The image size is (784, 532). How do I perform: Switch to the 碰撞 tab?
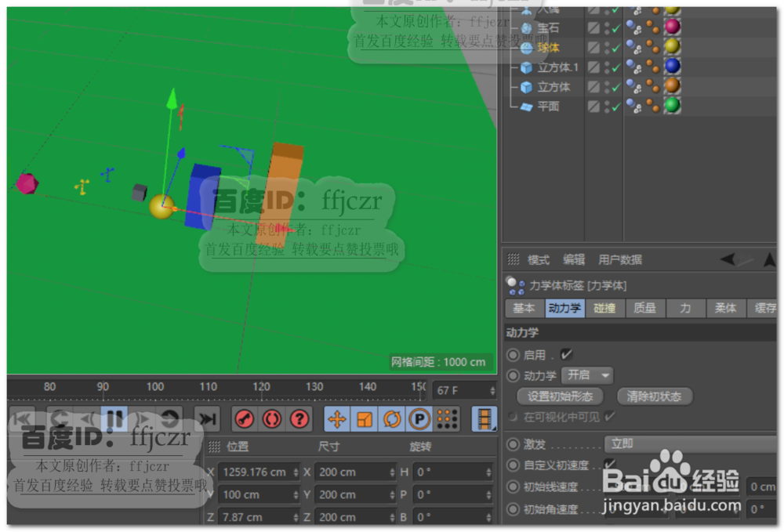pyautogui.click(x=604, y=308)
